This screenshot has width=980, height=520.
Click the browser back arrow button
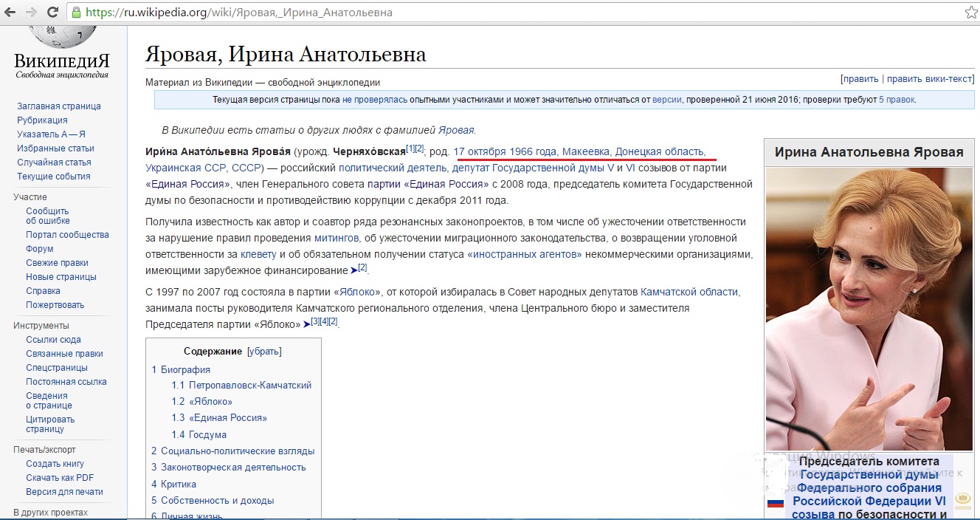pos(12,13)
